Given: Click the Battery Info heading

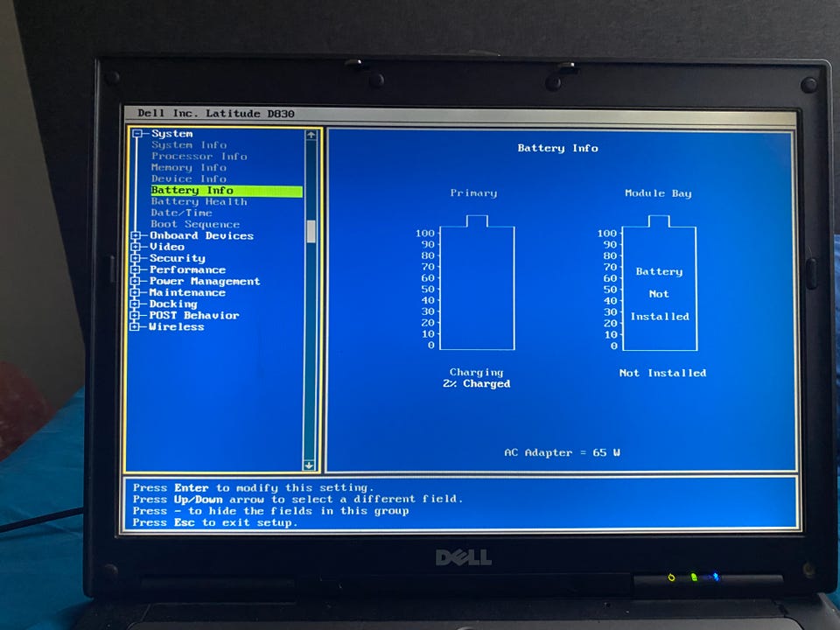Looking at the screenshot, I should (x=557, y=149).
